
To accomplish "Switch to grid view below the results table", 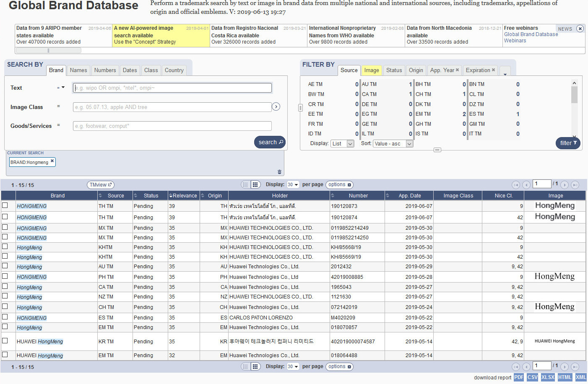I will [255, 366].
